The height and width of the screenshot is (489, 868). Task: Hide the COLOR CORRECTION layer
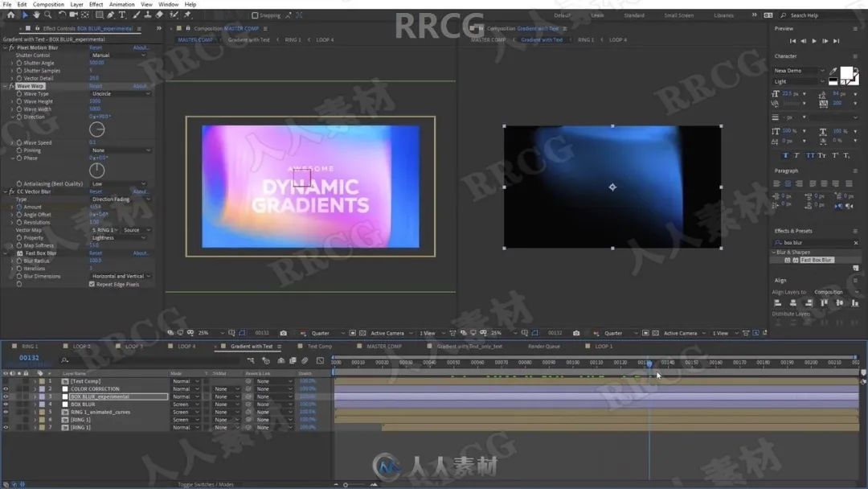tap(6, 389)
